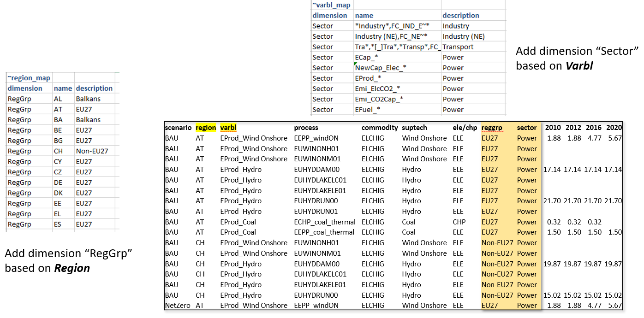Viewport: 644px width, 318px height.
Task: Click the highlighted reggrp column header
Action: [493, 128]
